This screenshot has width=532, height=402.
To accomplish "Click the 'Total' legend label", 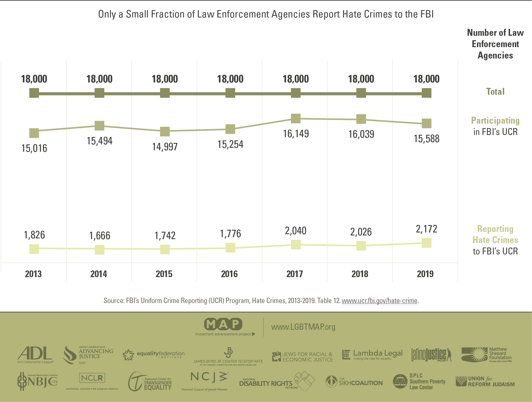I will coord(495,92).
